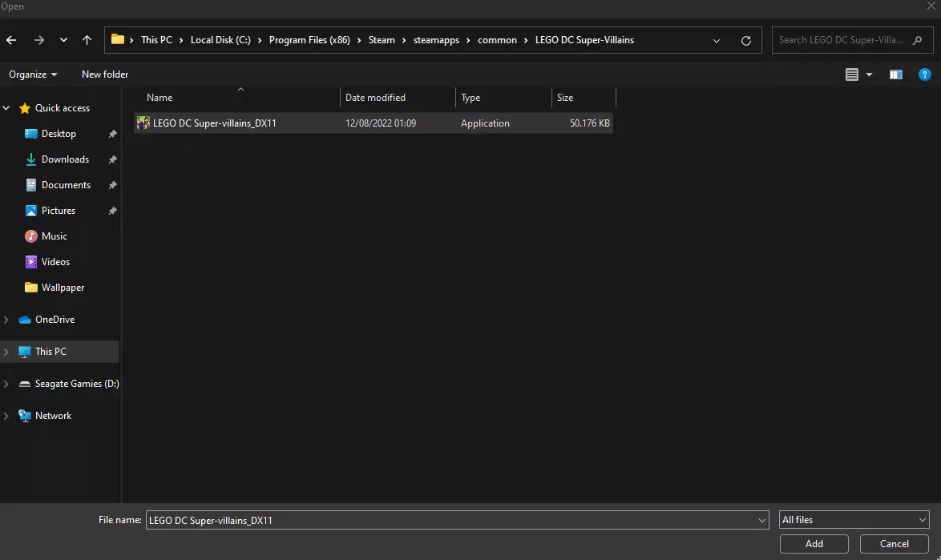Close the Open dialog window

pos(931,6)
